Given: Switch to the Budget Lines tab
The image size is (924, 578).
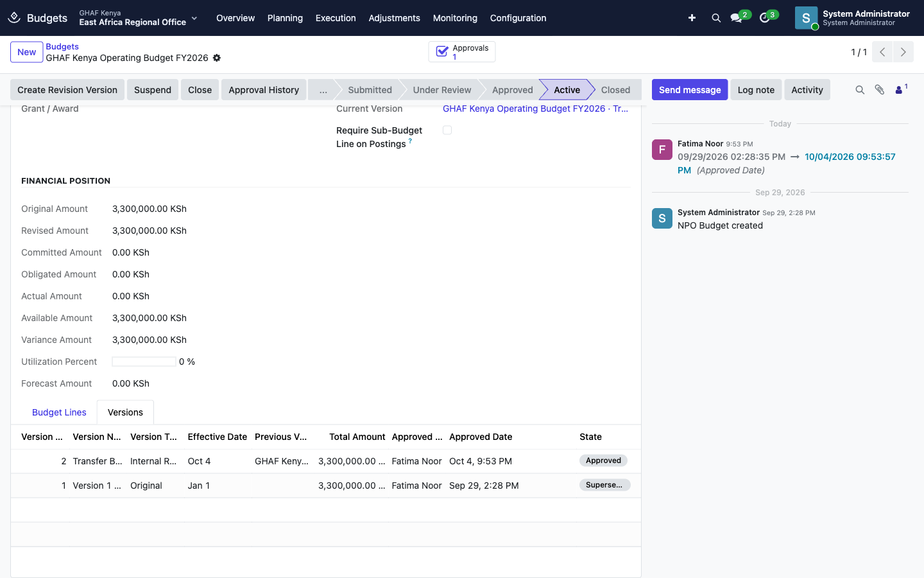Looking at the screenshot, I should [59, 412].
